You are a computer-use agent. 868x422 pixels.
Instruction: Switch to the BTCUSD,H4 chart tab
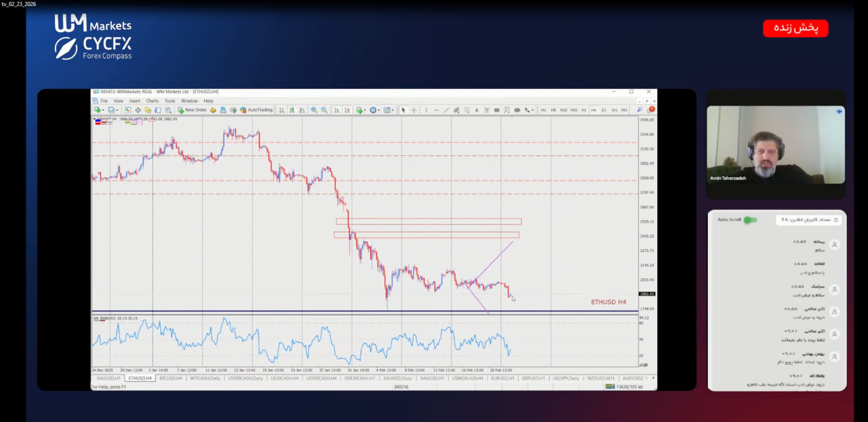click(x=170, y=378)
